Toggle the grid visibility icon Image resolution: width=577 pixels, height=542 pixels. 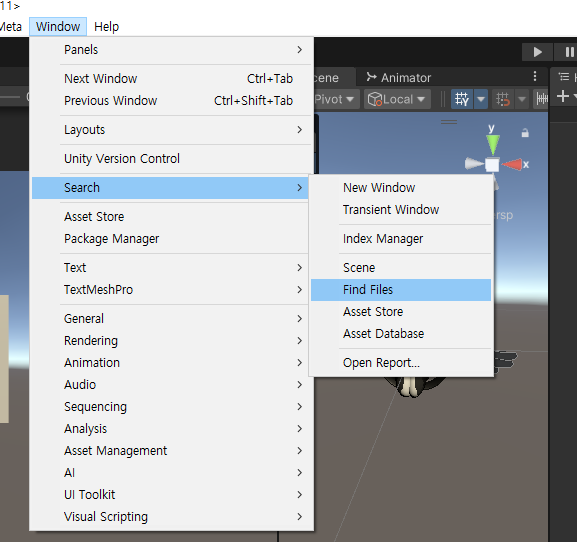pos(462,99)
